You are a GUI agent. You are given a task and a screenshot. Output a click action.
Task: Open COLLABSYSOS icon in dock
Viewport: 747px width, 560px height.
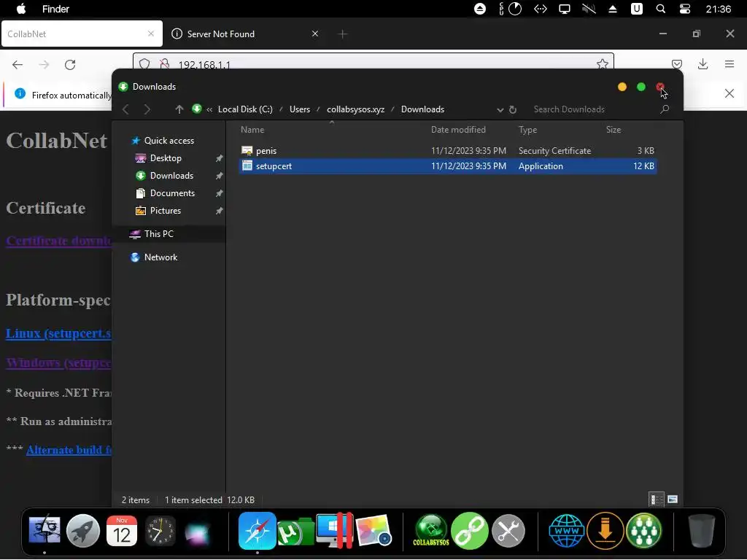point(431,531)
